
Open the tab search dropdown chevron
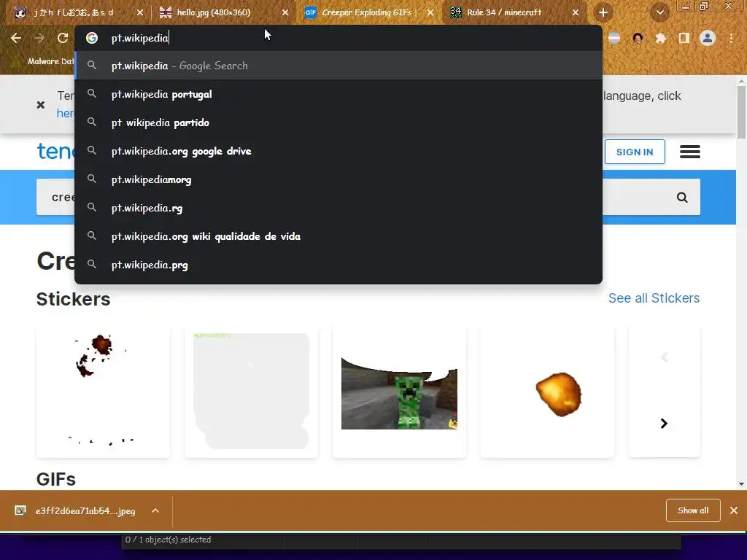coord(659,12)
